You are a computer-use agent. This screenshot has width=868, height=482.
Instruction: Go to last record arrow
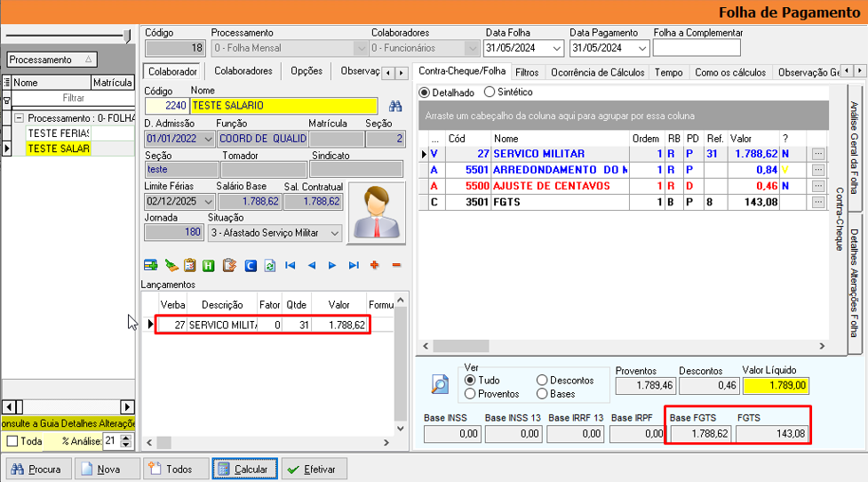coord(354,265)
